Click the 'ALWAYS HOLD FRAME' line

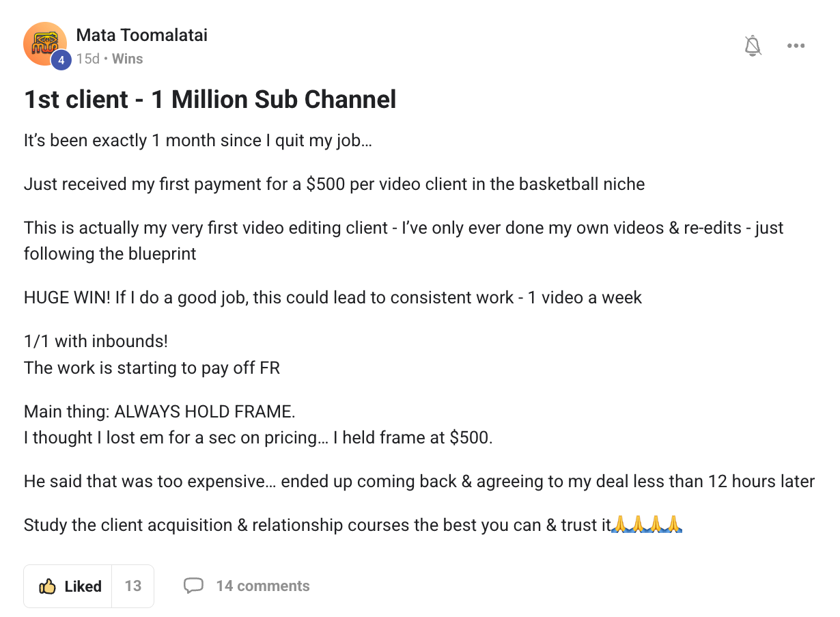click(159, 412)
